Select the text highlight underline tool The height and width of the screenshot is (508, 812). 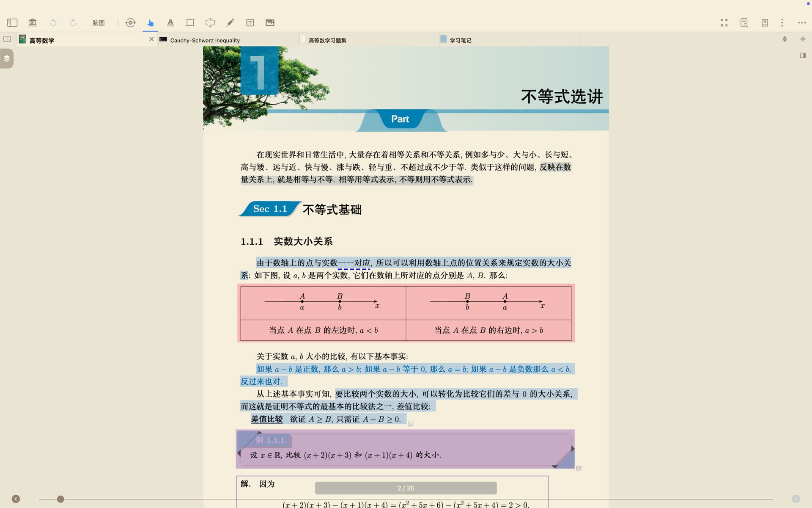coord(170,22)
